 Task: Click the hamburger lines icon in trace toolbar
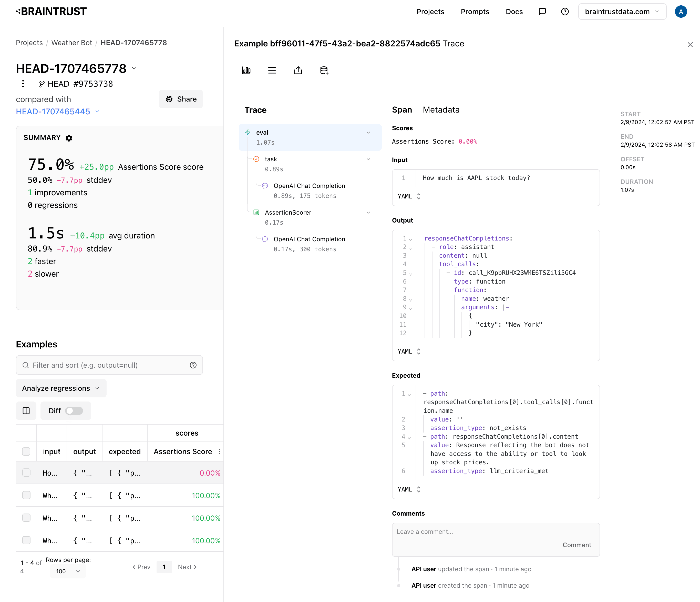[272, 70]
